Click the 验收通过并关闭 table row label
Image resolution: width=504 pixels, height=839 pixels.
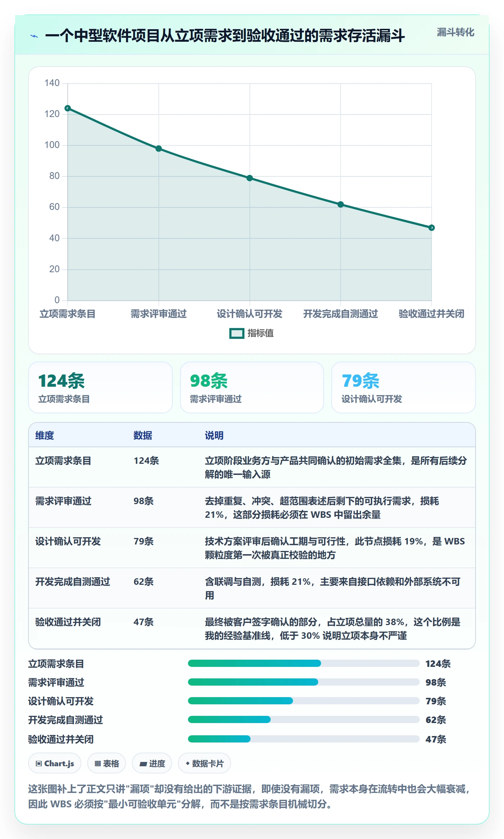pos(68,622)
